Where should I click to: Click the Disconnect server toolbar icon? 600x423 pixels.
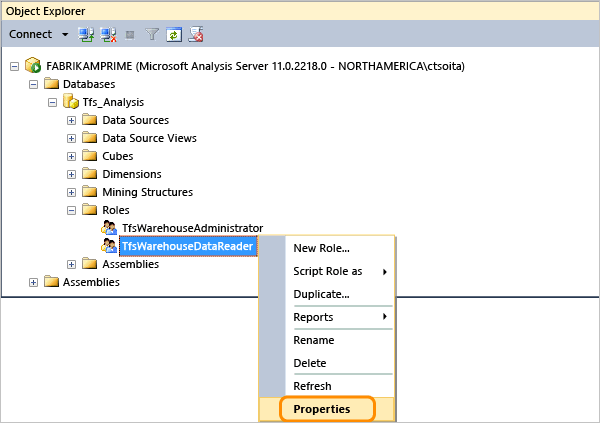[108, 34]
